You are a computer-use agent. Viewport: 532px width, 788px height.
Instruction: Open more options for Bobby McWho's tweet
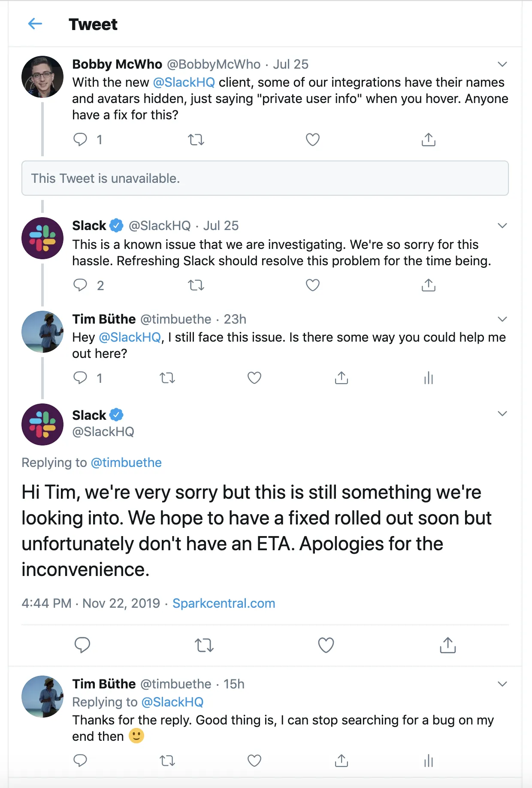(502, 64)
